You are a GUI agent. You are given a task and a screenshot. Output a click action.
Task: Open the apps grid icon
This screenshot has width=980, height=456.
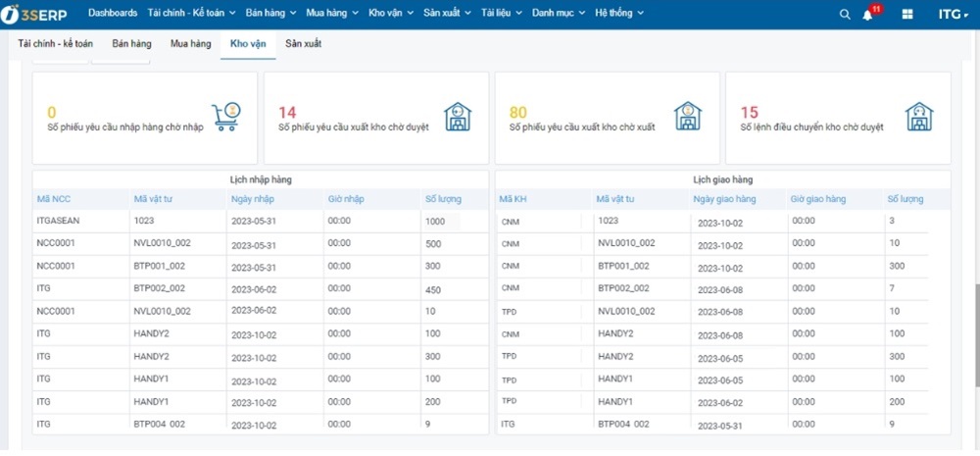click(906, 14)
